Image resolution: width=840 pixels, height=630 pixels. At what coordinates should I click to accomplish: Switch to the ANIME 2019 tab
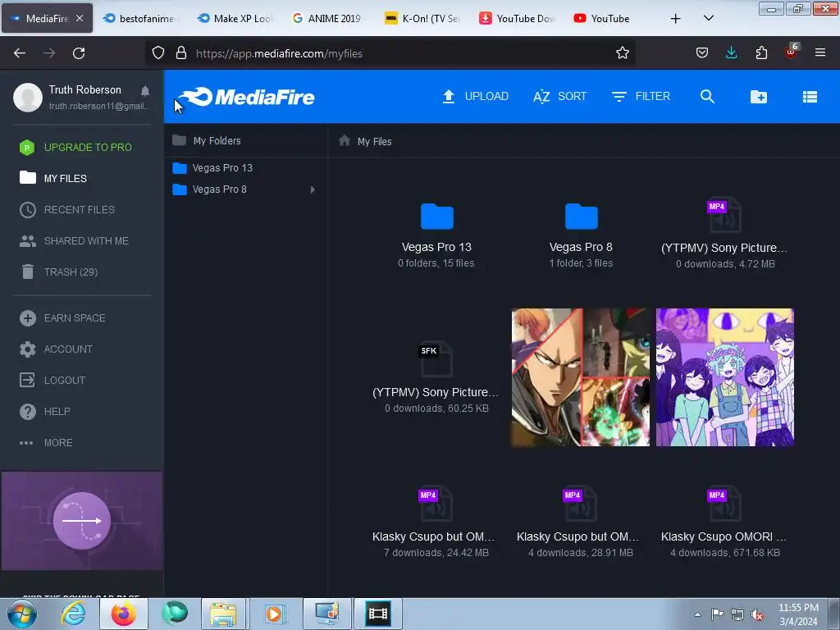pyautogui.click(x=326, y=18)
